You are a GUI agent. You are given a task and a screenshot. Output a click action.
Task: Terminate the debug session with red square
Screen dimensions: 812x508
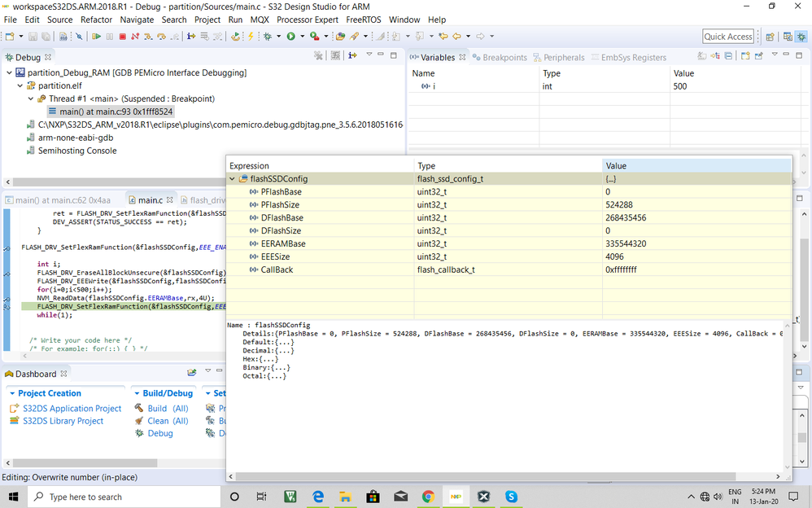[x=123, y=37]
